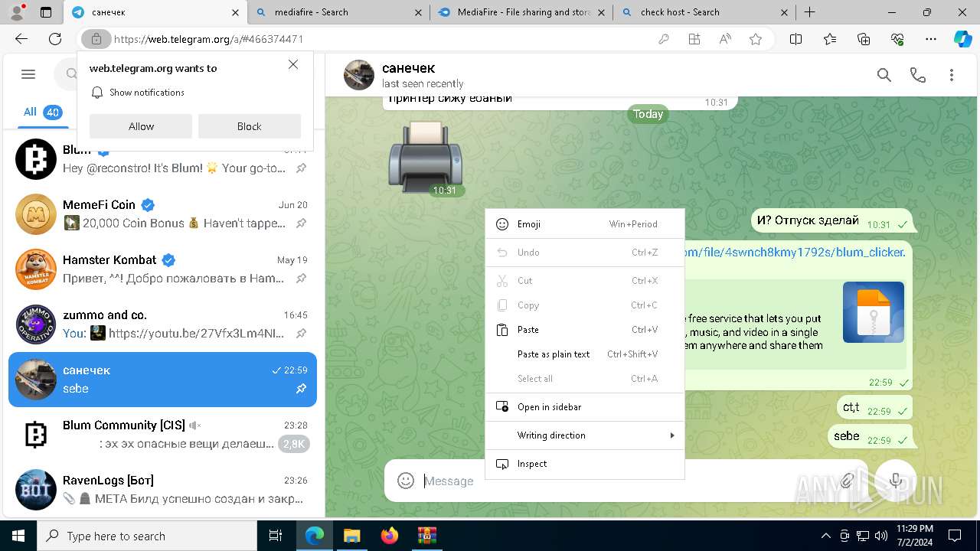Viewport: 980px width, 551px height.
Task: Open File Explorer from the taskbar
Action: coord(351,536)
